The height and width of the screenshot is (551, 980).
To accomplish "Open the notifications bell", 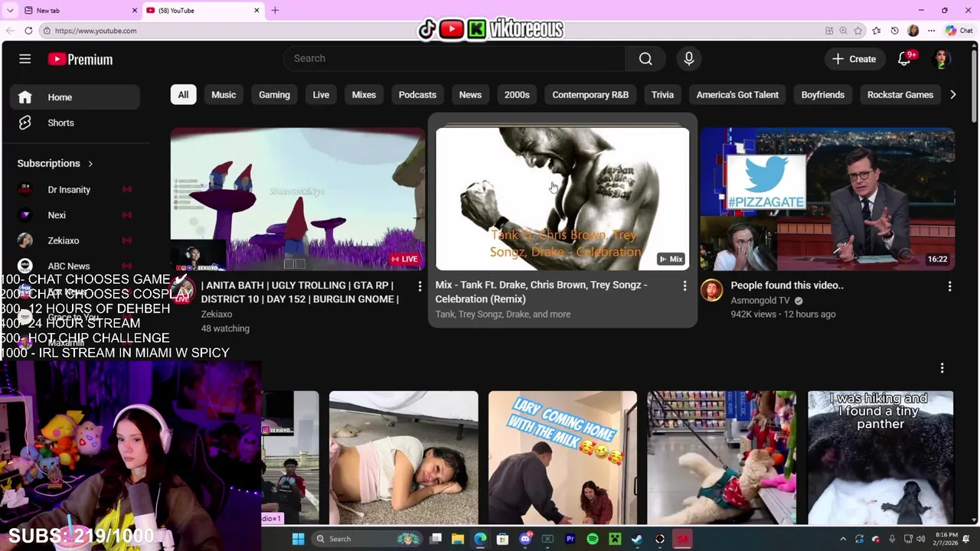I will [x=904, y=59].
